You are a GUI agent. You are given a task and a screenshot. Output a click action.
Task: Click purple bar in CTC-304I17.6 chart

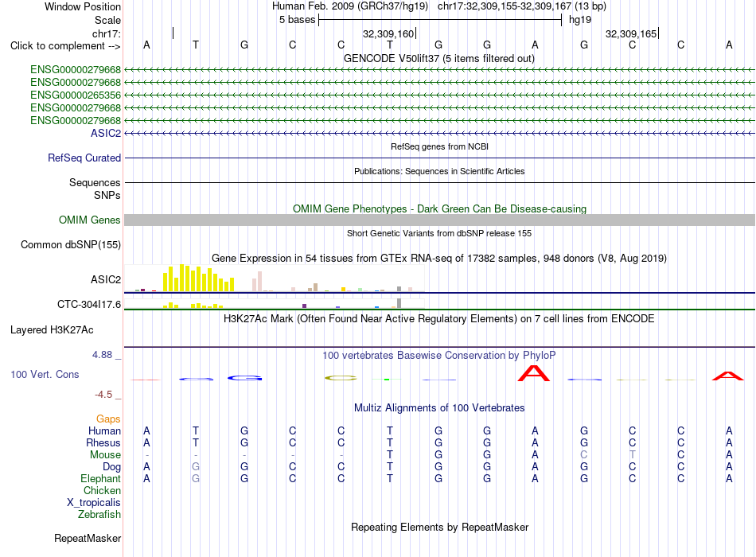(x=304, y=306)
